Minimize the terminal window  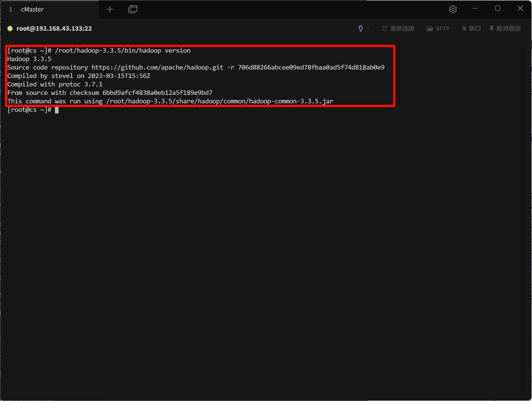click(475, 8)
